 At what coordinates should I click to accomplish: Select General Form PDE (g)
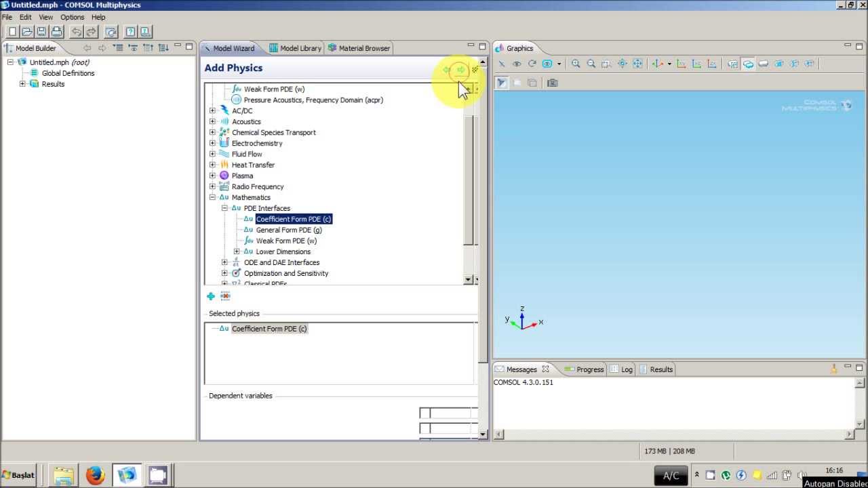point(289,230)
